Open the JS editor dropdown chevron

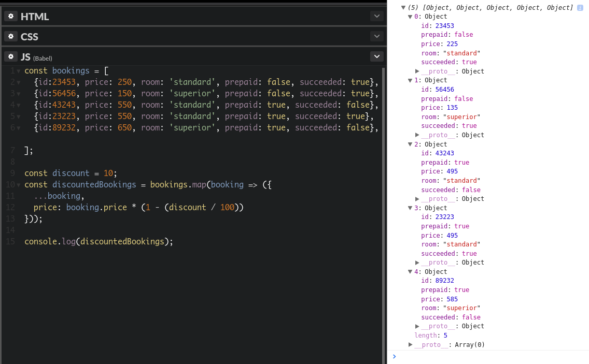tap(377, 56)
